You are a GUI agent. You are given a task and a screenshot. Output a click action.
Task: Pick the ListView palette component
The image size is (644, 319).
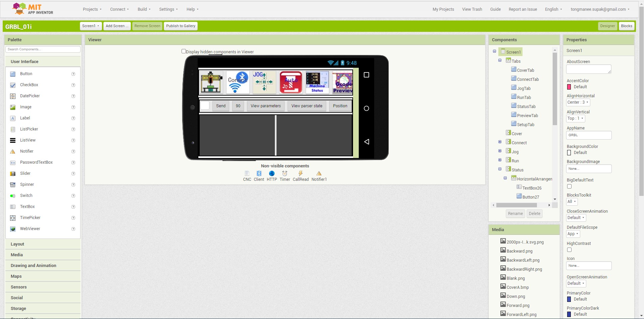(x=28, y=140)
